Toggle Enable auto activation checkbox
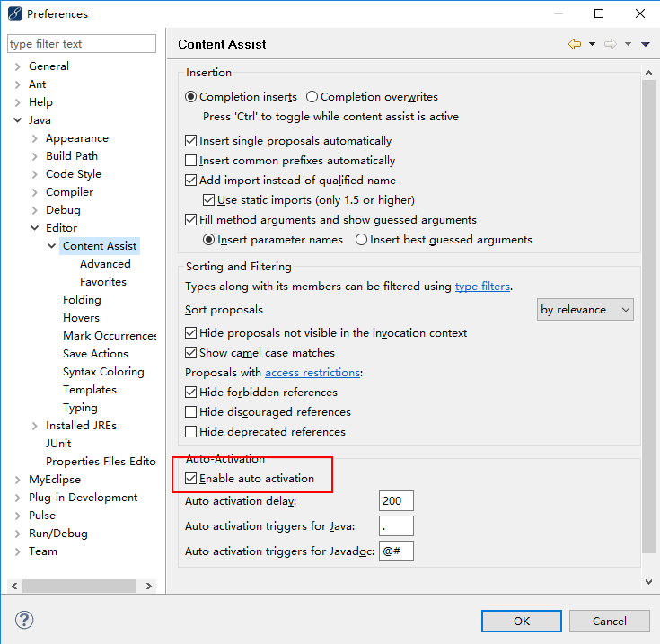This screenshot has height=644, width=660. point(190,479)
